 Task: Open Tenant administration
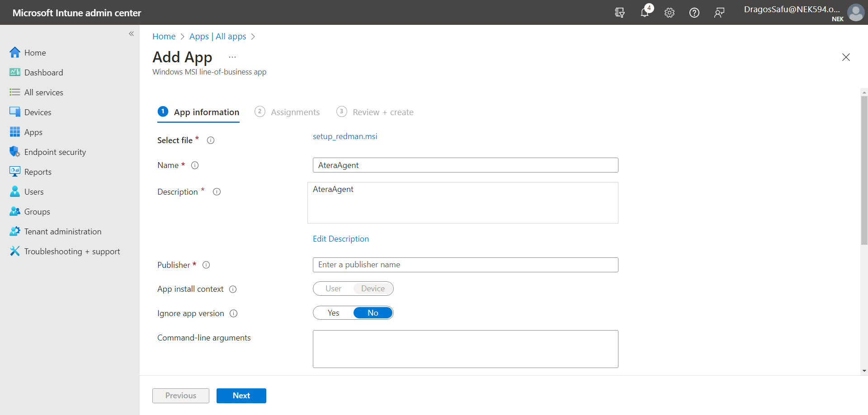tap(63, 231)
